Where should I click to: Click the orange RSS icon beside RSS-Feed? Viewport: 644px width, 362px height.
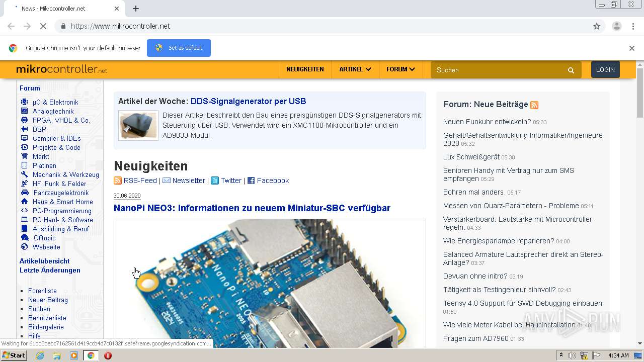pyautogui.click(x=118, y=180)
